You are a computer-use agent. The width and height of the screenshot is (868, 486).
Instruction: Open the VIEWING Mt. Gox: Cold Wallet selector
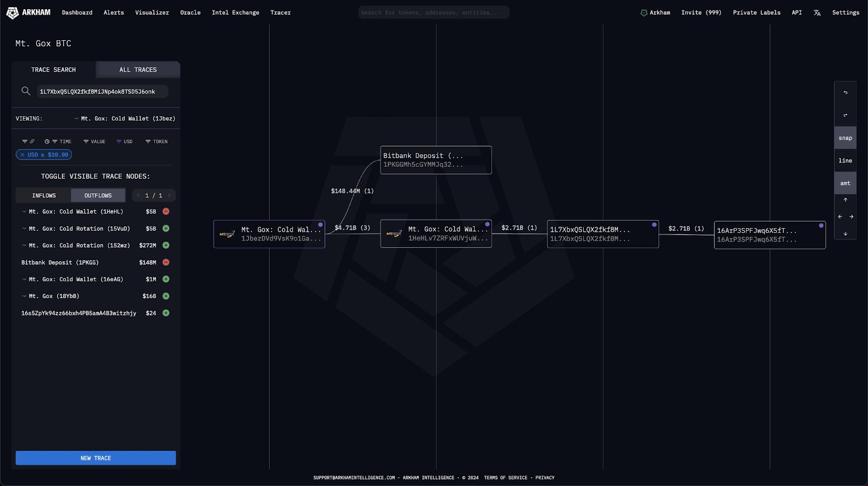point(124,118)
